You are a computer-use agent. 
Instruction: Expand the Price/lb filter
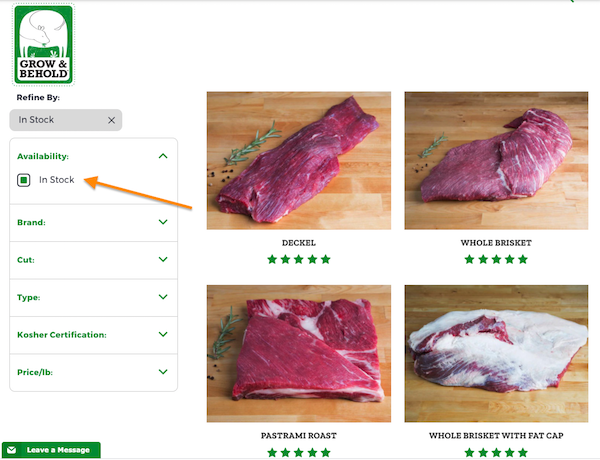[163, 372]
